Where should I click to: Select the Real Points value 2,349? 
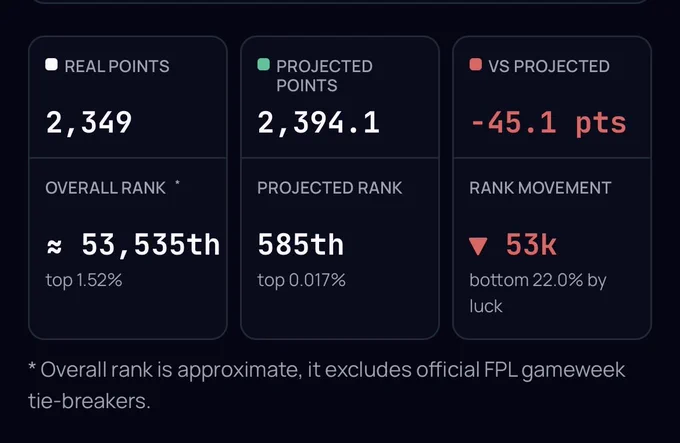[x=89, y=123]
